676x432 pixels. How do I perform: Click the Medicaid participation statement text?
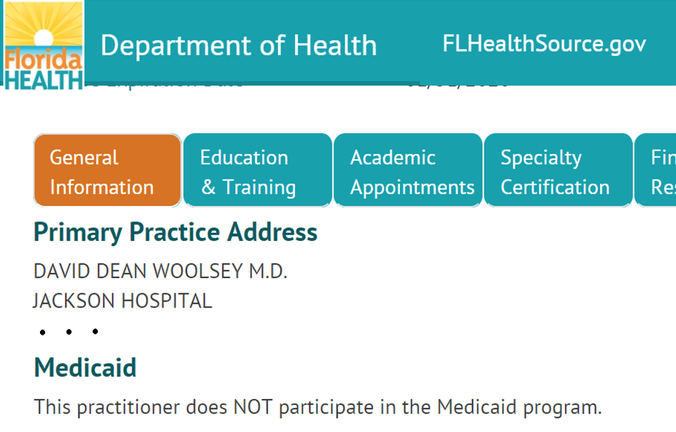pos(318,407)
